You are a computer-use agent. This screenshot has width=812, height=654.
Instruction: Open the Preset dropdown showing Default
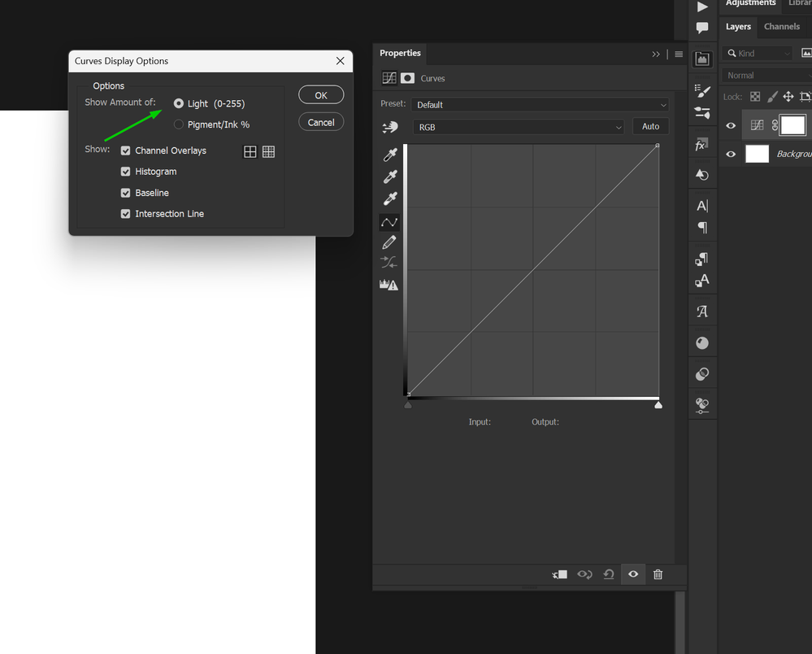[x=541, y=105]
